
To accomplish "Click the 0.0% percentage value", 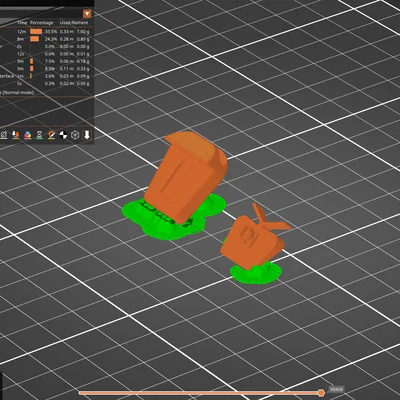I will click(50, 47).
